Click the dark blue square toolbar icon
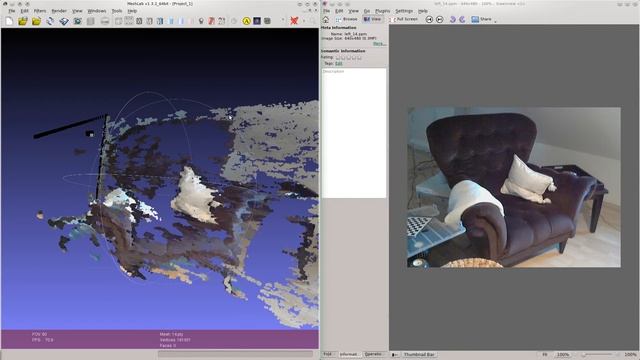This screenshot has width=640, height=360. 257,21
